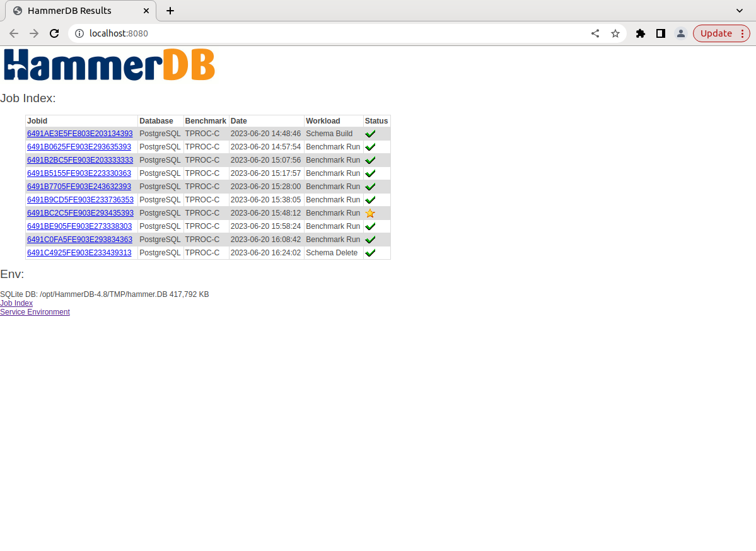
Task: Click the SQLite DB path text
Action: pos(105,294)
